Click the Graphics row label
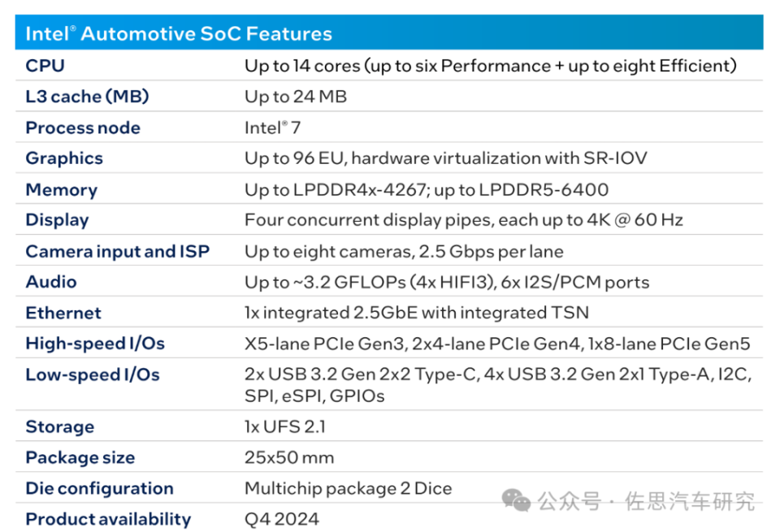Viewport: 780px width, 532px height. [64, 158]
